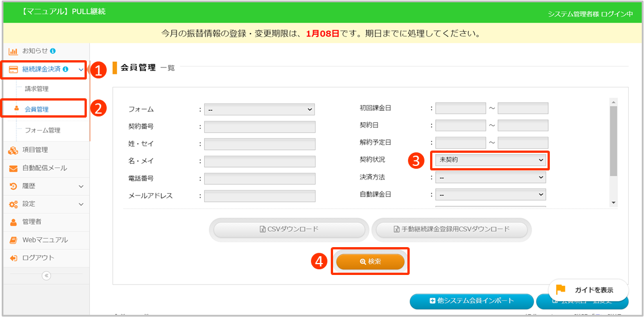This screenshot has width=644, height=317.
Task: Click the お知らせ chart icon in sidebar
Action: (x=12, y=51)
